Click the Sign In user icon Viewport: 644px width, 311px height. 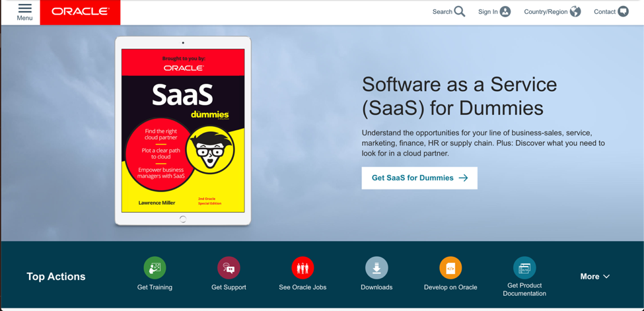tap(505, 11)
